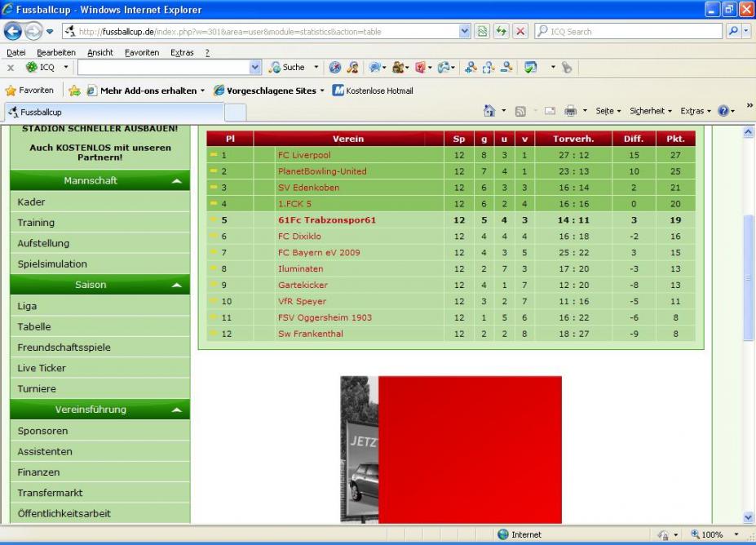Collapse the Mannschaft section

coord(177,181)
